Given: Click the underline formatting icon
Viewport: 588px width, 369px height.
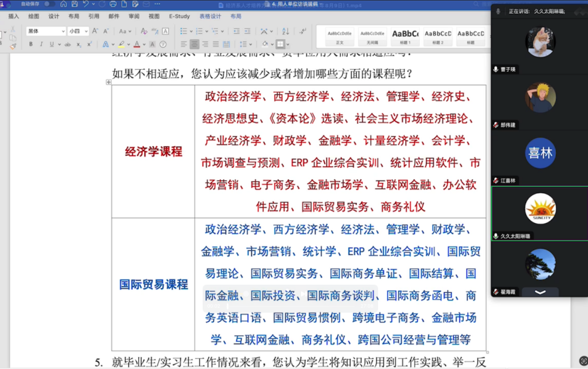Looking at the screenshot, I should [52, 44].
